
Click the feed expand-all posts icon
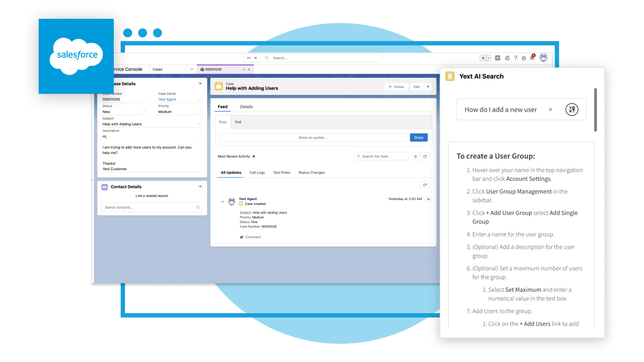(415, 157)
